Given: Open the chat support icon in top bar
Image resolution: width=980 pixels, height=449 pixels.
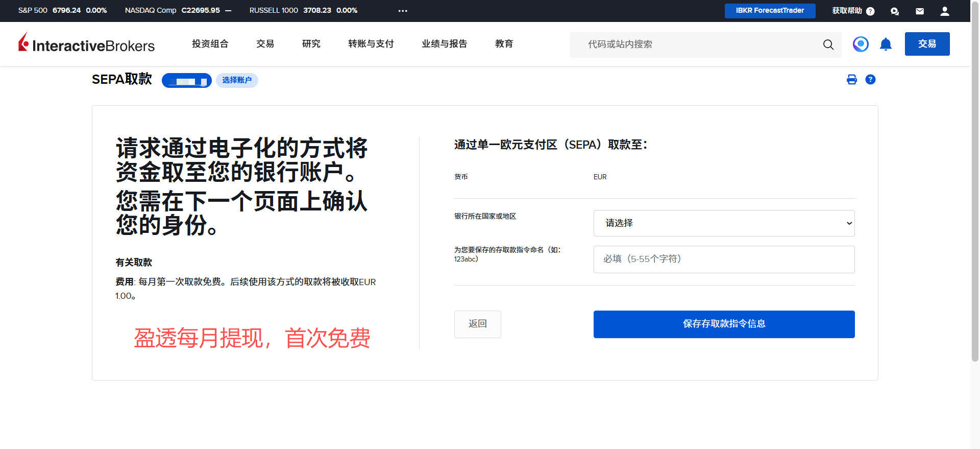Looking at the screenshot, I should (x=894, y=11).
